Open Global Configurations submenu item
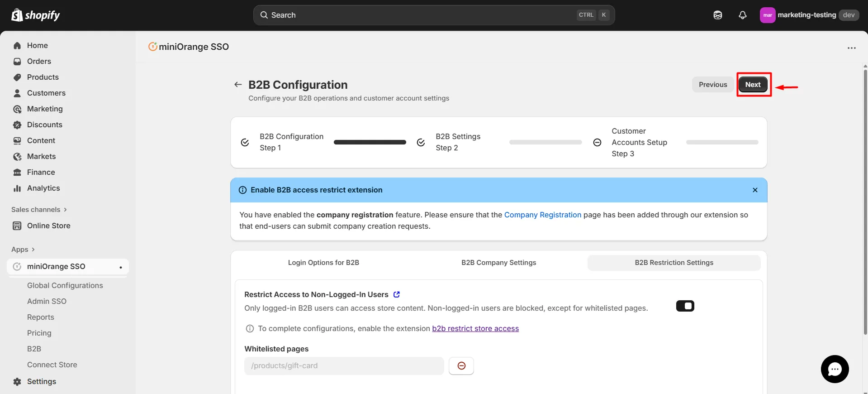 point(65,285)
